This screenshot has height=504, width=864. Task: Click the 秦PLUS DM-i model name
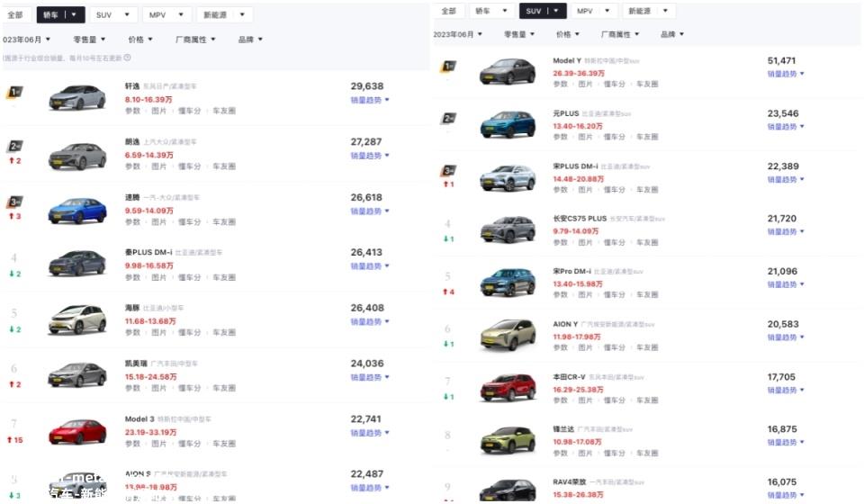(x=148, y=252)
